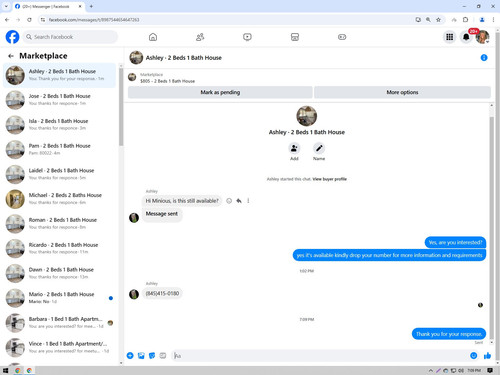Open the Dawn - 2 Beds 1 Bath House chat
Image resolution: width=500 pixels, height=375 pixels.
[x=59, y=273]
